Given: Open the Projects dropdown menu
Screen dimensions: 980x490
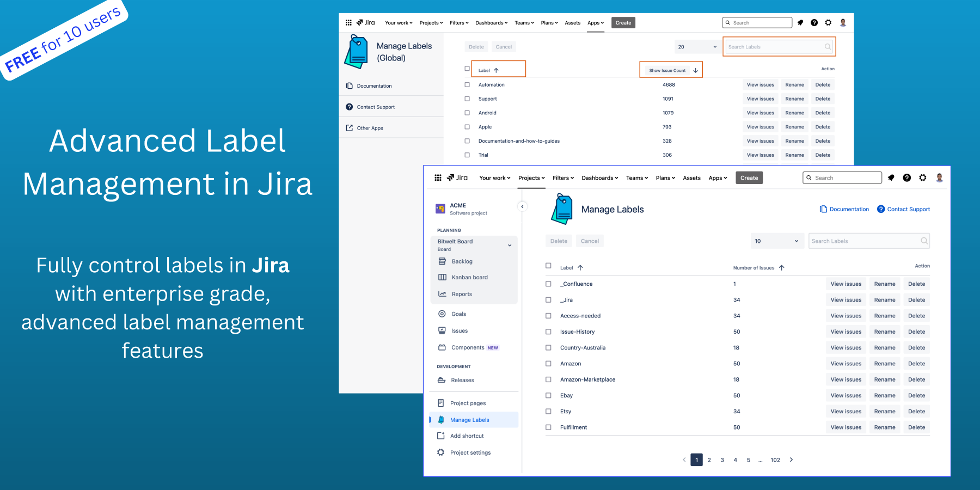Looking at the screenshot, I should (531, 177).
